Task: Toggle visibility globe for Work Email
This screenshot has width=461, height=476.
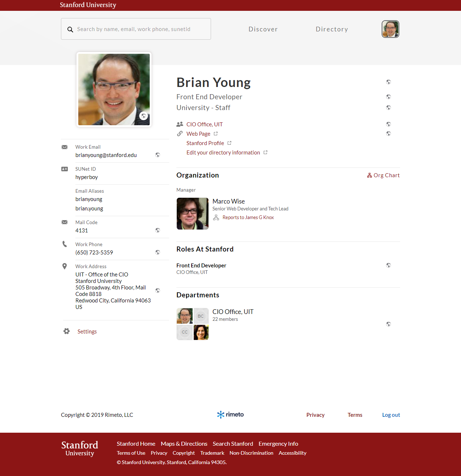Action: [158, 155]
